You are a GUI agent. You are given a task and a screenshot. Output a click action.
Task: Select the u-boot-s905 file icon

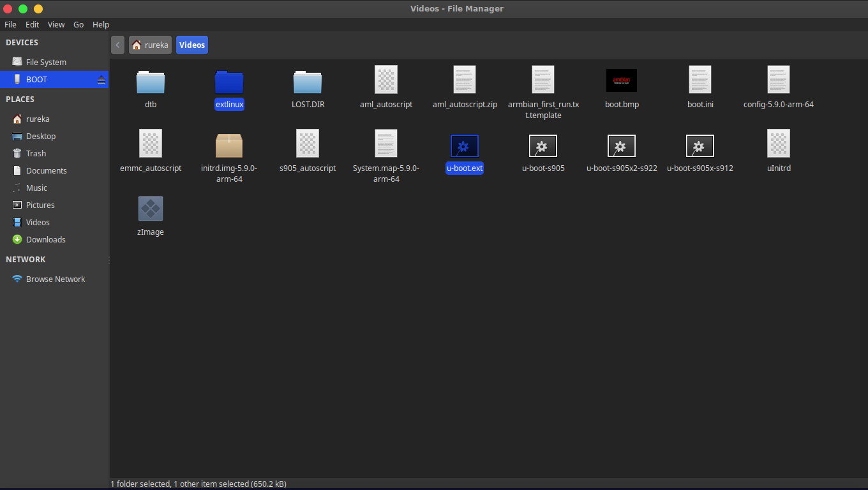[x=543, y=145]
